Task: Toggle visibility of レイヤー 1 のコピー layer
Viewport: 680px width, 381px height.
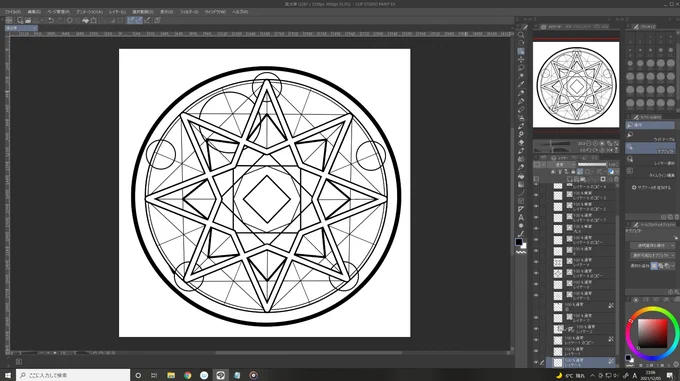Action: pyautogui.click(x=536, y=340)
